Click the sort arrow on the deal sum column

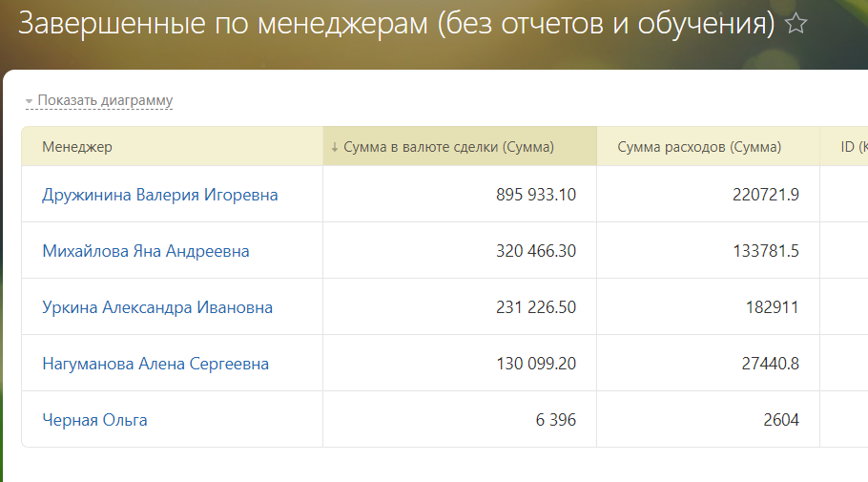pos(335,147)
